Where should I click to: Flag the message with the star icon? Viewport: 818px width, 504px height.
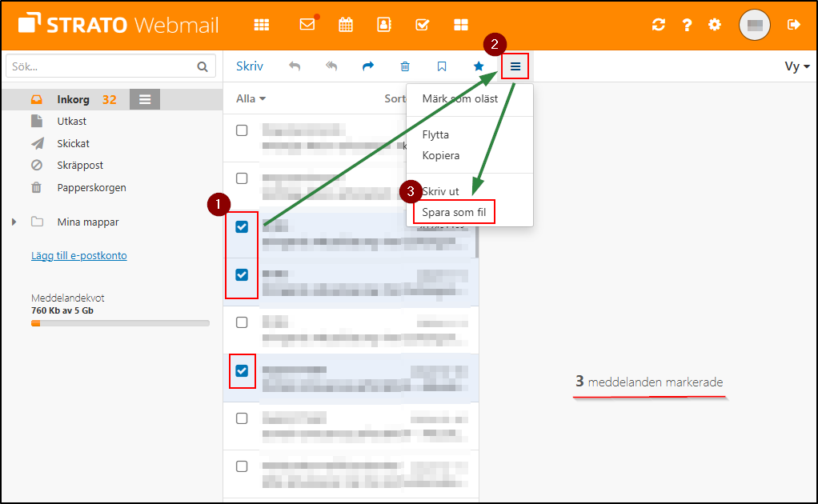[478, 66]
